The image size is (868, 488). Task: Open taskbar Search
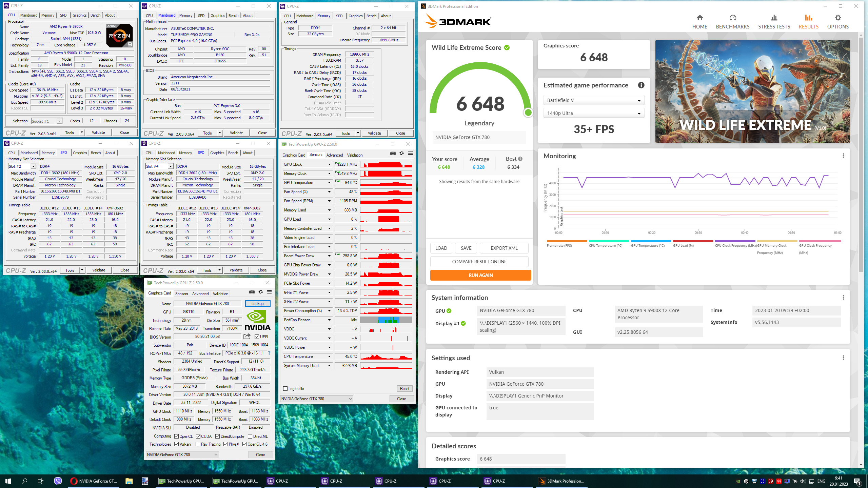(x=24, y=481)
